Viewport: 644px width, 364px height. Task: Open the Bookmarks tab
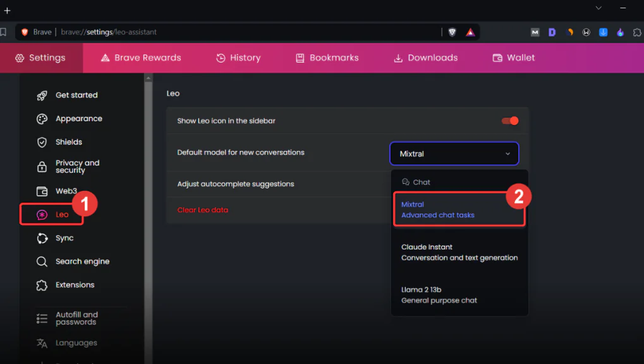pyautogui.click(x=327, y=58)
